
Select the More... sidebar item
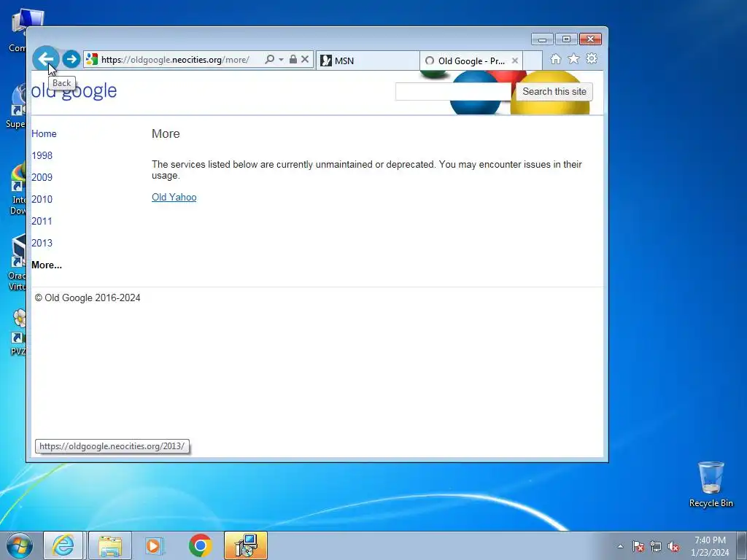(x=47, y=265)
